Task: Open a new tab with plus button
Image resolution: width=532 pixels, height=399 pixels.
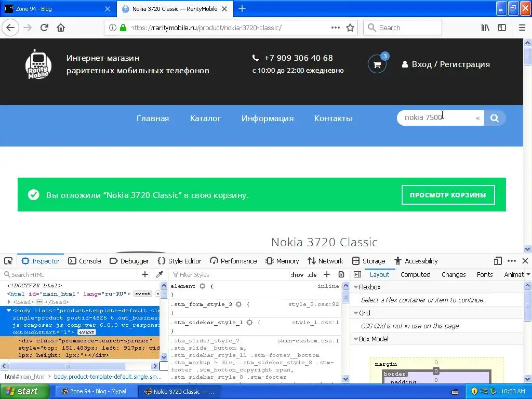Action: [242, 9]
